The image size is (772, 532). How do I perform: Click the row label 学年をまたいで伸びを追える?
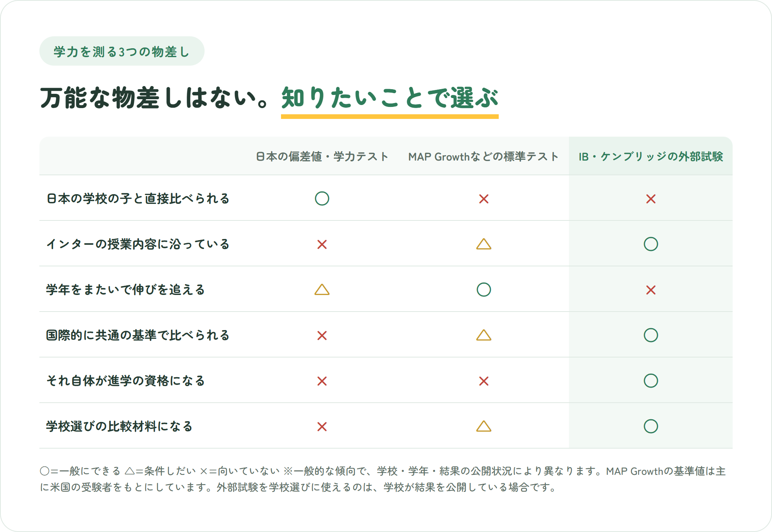coord(125,290)
